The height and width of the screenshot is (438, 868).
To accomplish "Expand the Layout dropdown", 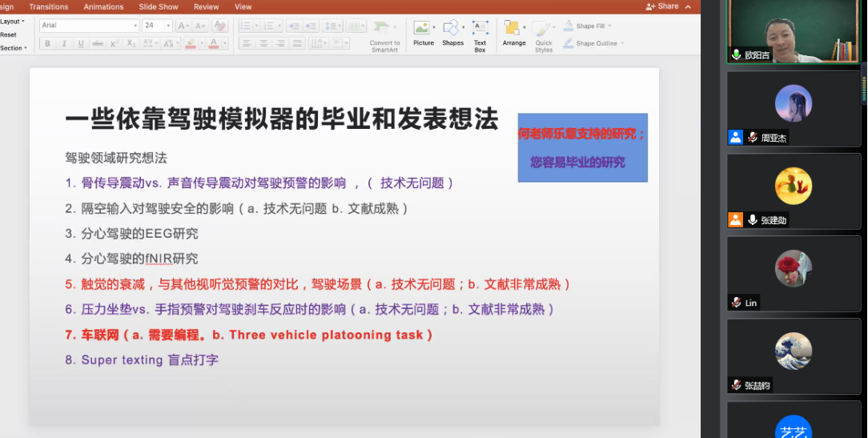I will click(x=12, y=22).
